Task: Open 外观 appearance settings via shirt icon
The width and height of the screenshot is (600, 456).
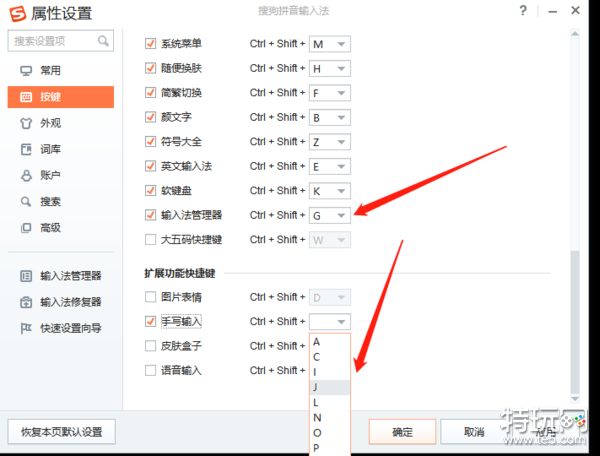Action: click(x=27, y=123)
